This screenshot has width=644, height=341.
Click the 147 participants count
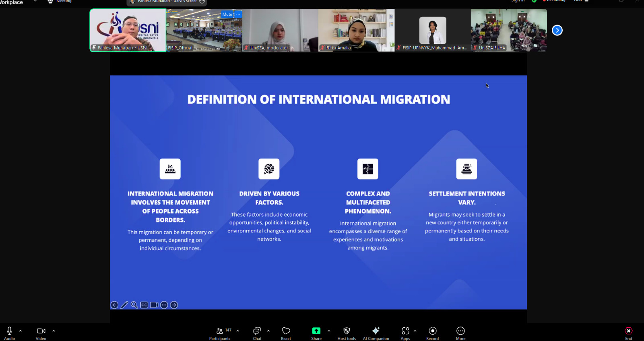(228, 330)
